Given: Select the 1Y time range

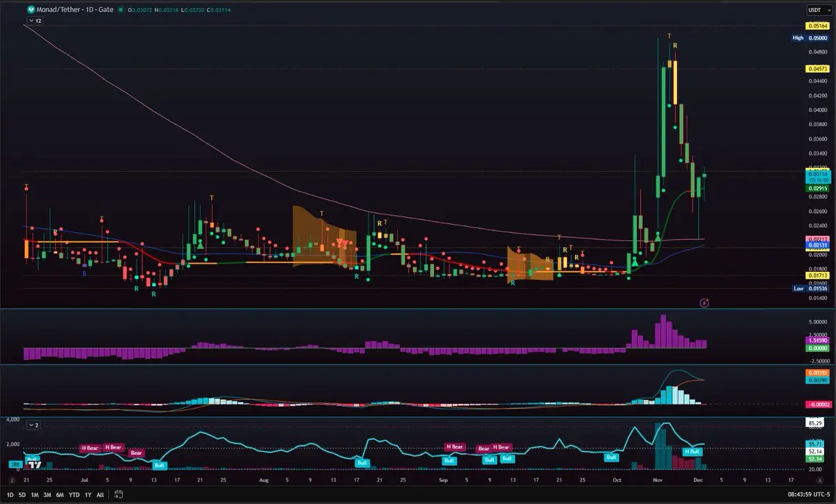Looking at the screenshot, I should [x=88, y=495].
